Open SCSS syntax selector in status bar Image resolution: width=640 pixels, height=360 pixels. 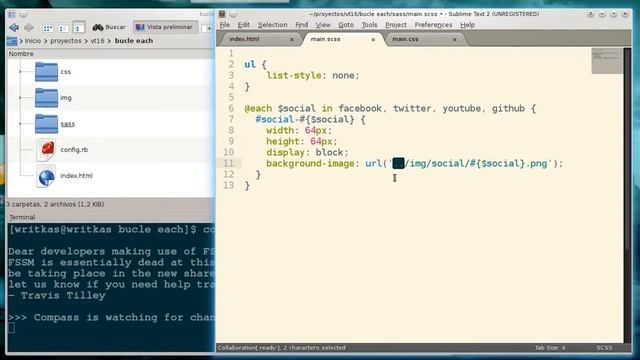click(604, 348)
